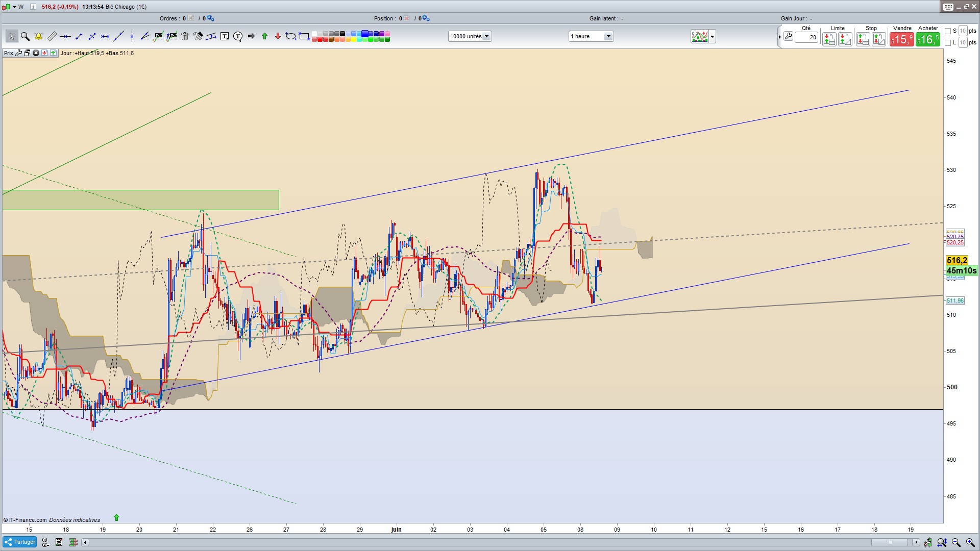Click the Vendre sell price button
The height and width of the screenshot is (551, 980).
coord(901,39)
